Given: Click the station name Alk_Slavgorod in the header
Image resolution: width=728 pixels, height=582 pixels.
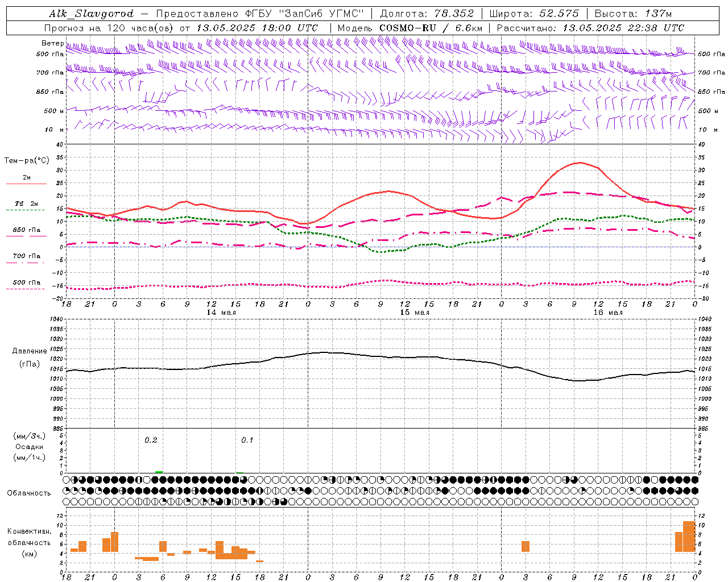Looking at the screenshot, I should (91, 14).
